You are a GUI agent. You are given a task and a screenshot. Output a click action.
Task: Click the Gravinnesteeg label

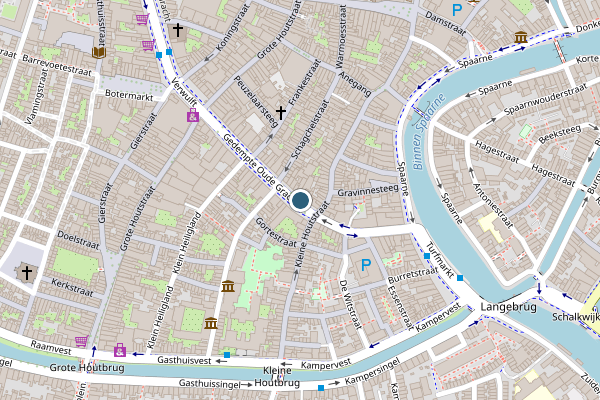click(x=368, y=190)
